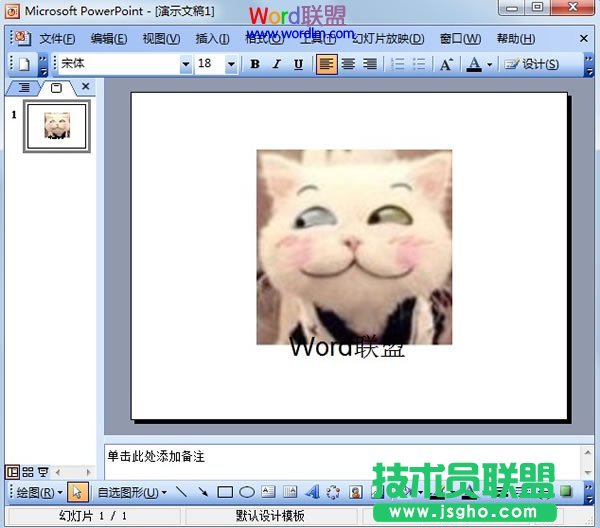600x528 pixels.
Task: Apply the font color button
Action: coord(474,64)
